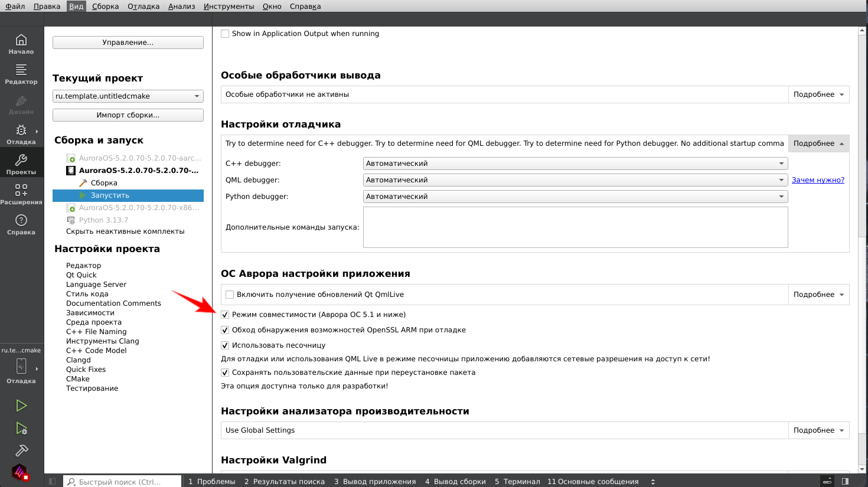The image size is (868, 487).
Task: Open the Отладка debug mode icon
Action: [x=21, y=134]
